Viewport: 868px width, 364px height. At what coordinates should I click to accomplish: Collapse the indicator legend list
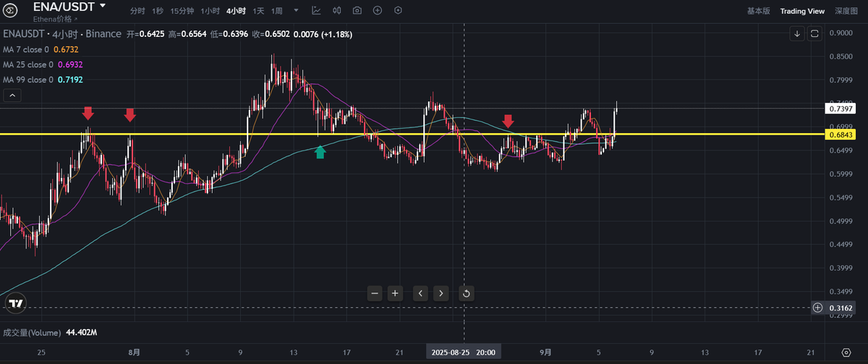click(x=12, y=95)
